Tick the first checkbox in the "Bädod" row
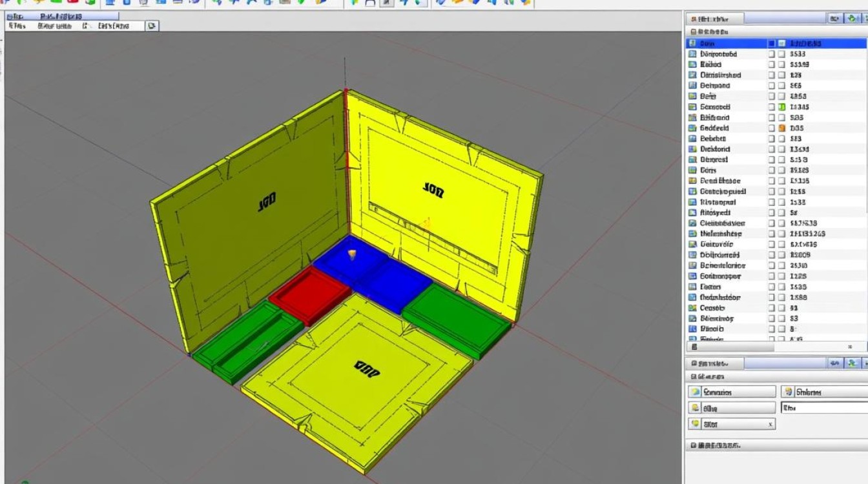The width and height of the screenshot is (868, 484). point(772,65)
